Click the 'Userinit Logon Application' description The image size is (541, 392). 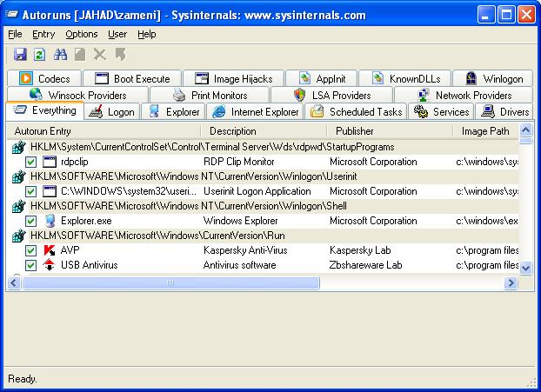tap(257, 191)
